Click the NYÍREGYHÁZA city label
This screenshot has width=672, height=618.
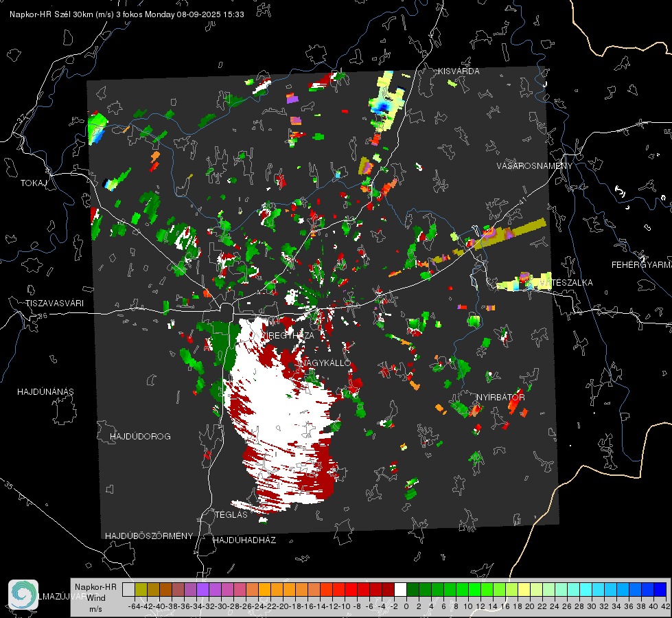coord(287,335)
